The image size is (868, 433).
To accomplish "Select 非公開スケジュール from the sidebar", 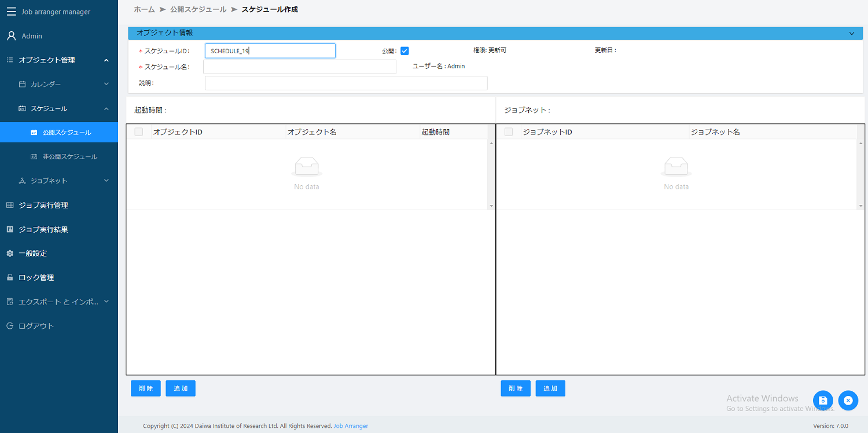I will [x=64, y=156].
